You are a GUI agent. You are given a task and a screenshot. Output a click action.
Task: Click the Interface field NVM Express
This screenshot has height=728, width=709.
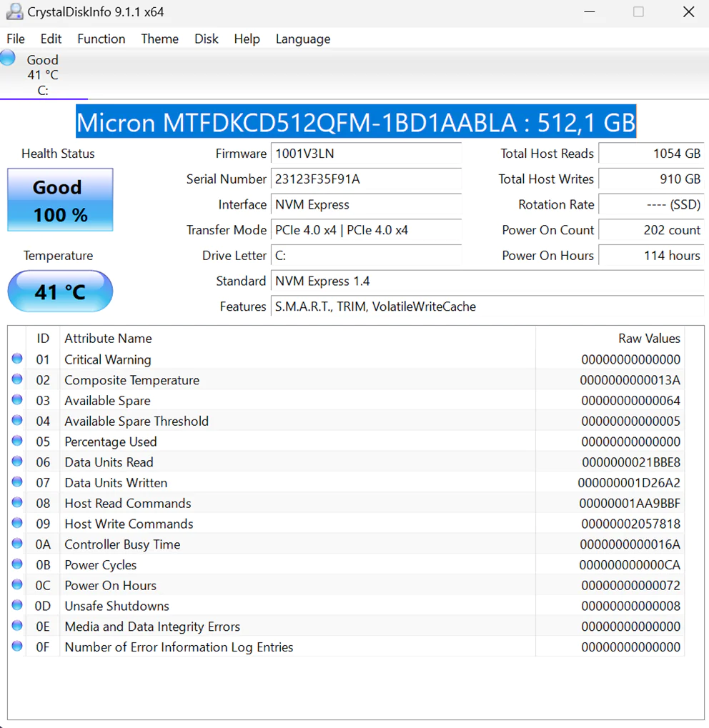click(x=366, y=205)
